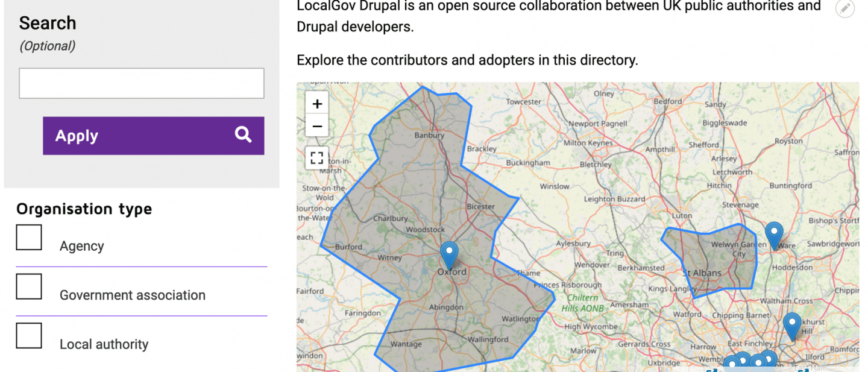868x372 pixels.
Task: Click the Watford map label
Action: click(x=687, y=314)
